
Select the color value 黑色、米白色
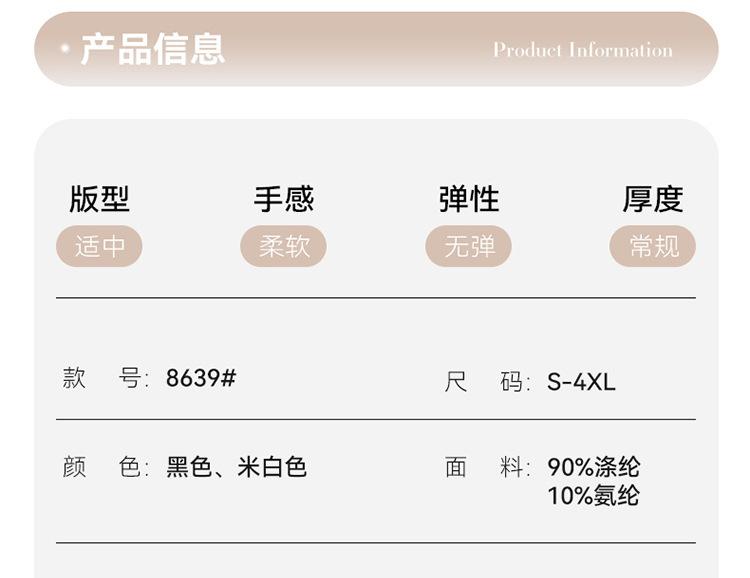click(x=236, y=467)
